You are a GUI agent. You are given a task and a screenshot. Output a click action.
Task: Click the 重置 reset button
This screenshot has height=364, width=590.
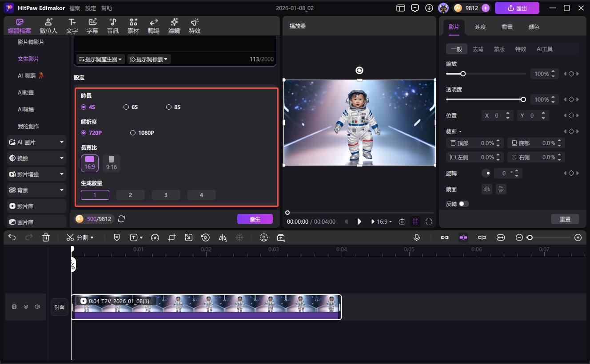pos(565,219)
